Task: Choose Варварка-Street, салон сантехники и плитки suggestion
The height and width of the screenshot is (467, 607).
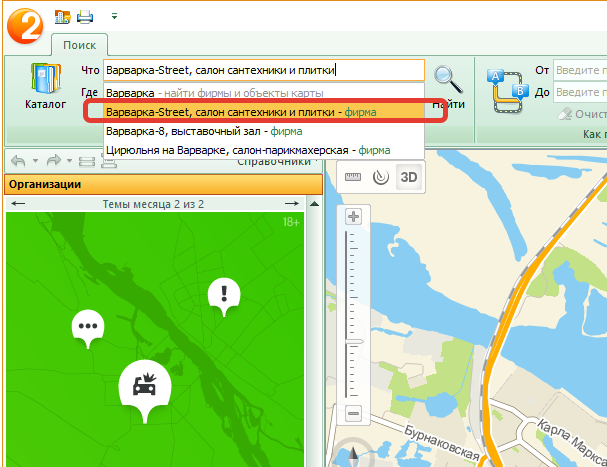Action: (x=264, y=112)
